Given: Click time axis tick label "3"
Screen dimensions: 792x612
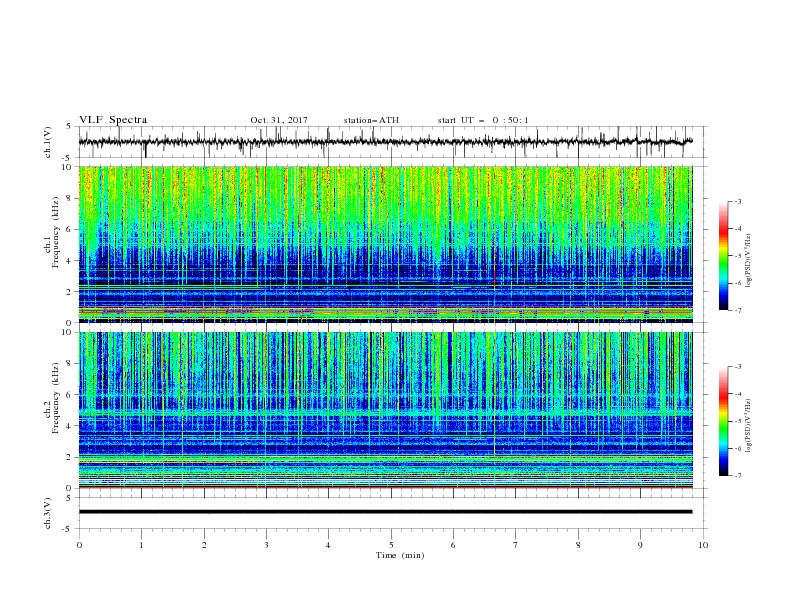Looking at the screenshot, I should pyautogui.click(x=266, y=545).
